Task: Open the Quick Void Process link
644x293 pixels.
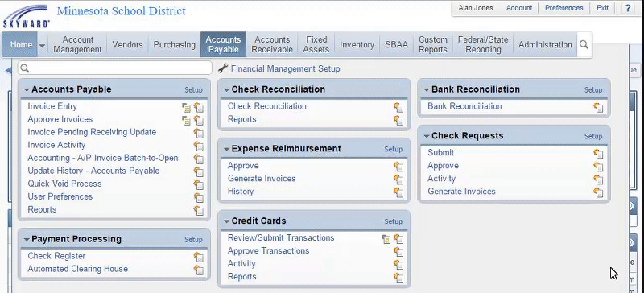Action: point(64,184)
